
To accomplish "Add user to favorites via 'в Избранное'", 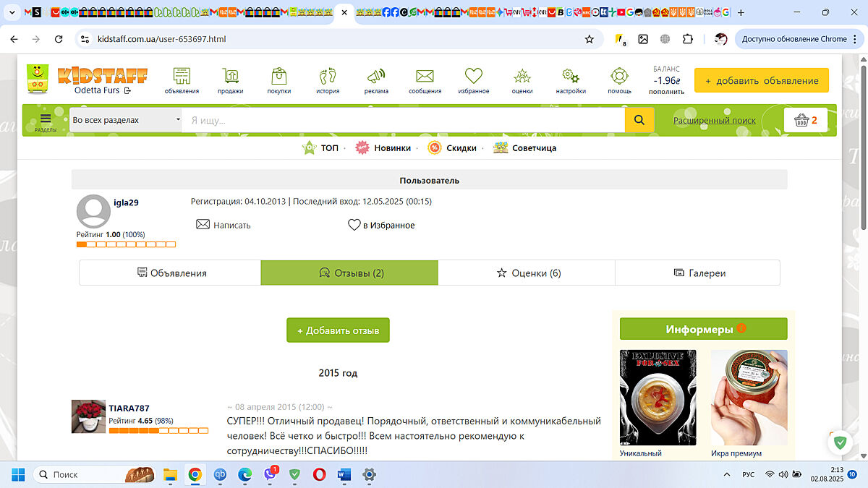I will coord(381,225).
